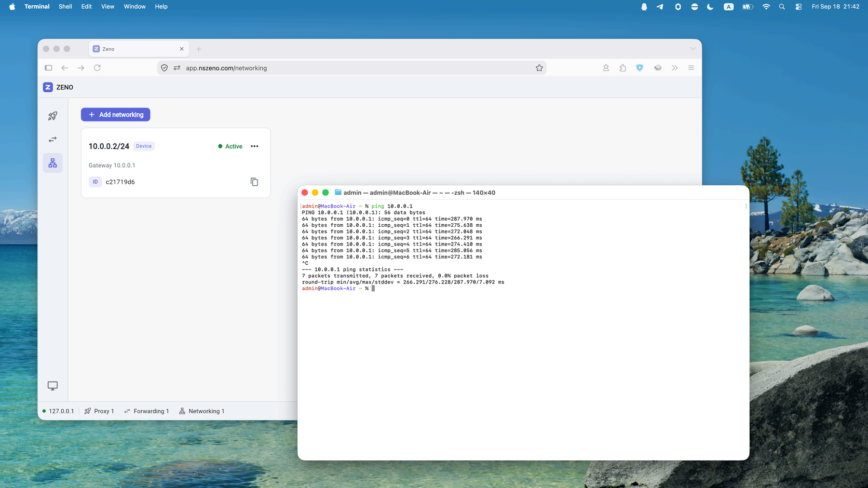The width and height of the screenshot is (868, 488).
Task: Open the Forwarding arrows icon in sidebar
Action: (52, 140)
